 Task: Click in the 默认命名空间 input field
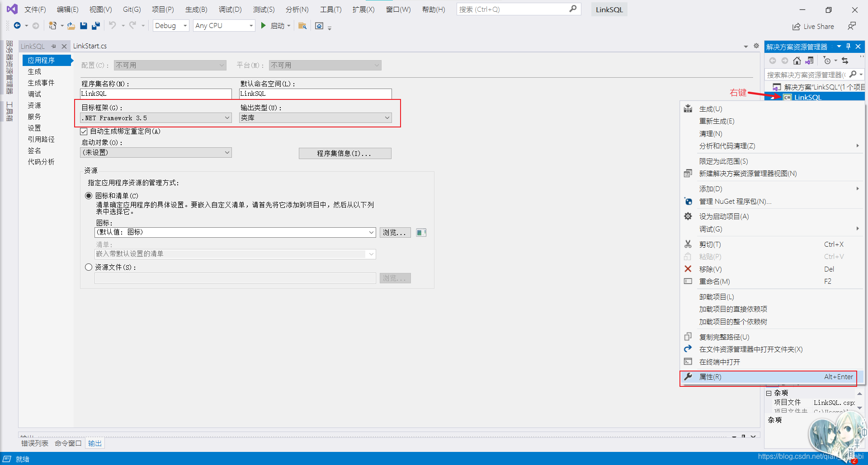[x=315, y=94]
